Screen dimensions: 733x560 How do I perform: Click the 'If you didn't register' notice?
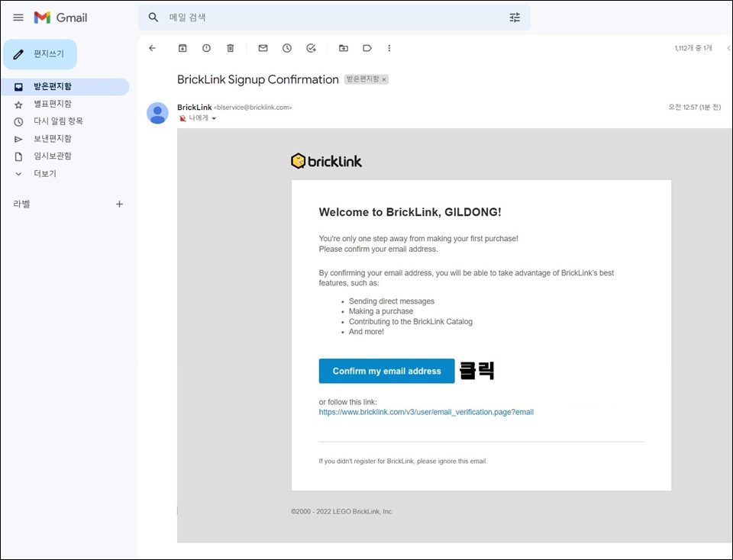(x=403, y=461)
